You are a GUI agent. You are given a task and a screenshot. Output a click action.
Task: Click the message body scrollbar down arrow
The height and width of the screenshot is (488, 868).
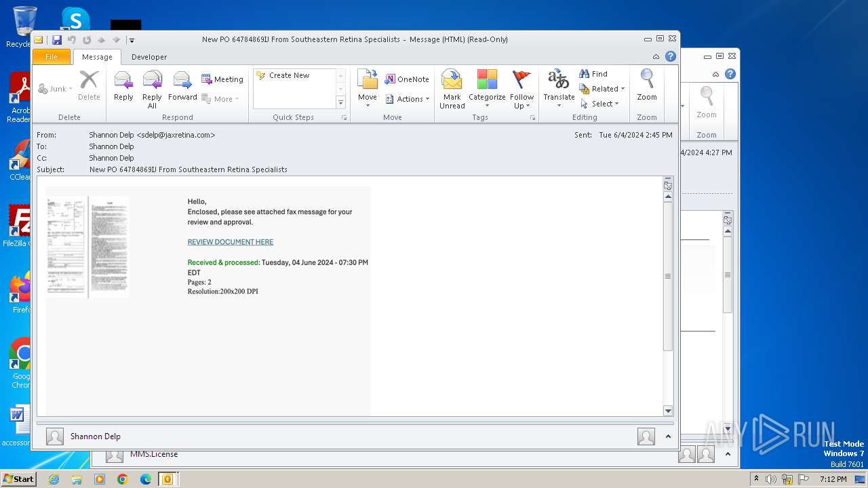(668, 411)
